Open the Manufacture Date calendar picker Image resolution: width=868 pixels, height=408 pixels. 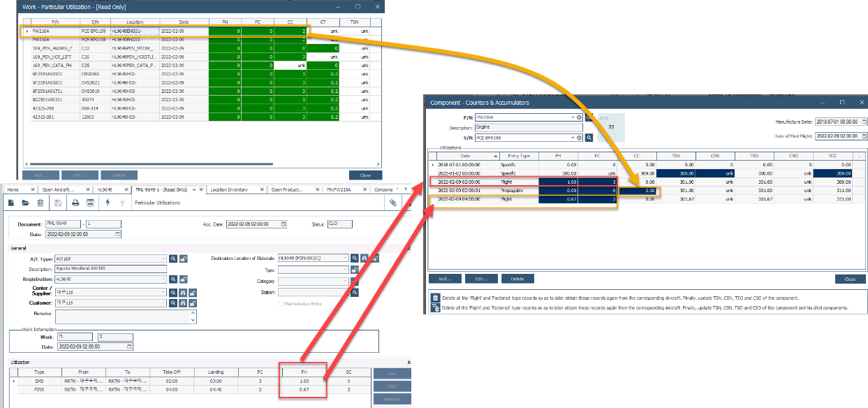point(864,122)
